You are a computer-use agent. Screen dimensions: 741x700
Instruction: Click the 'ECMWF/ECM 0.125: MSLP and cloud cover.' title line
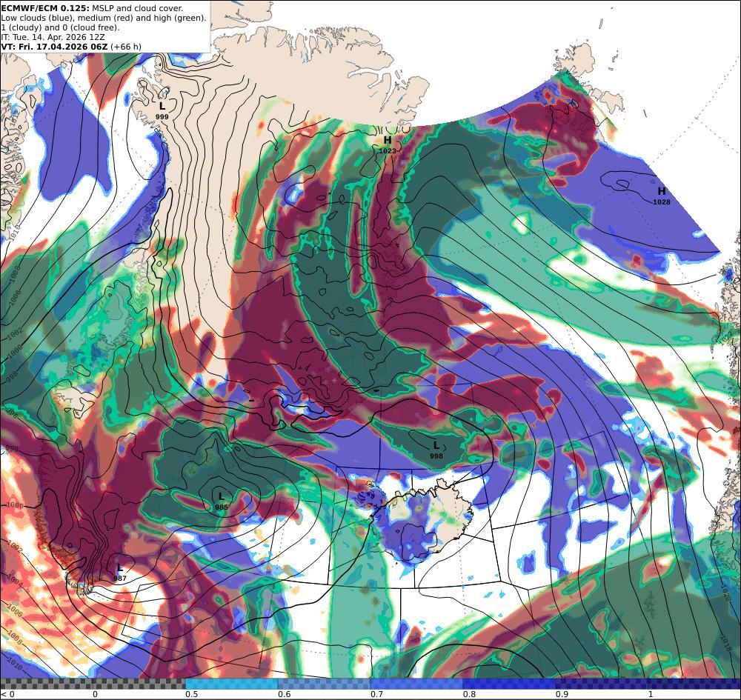92,8
